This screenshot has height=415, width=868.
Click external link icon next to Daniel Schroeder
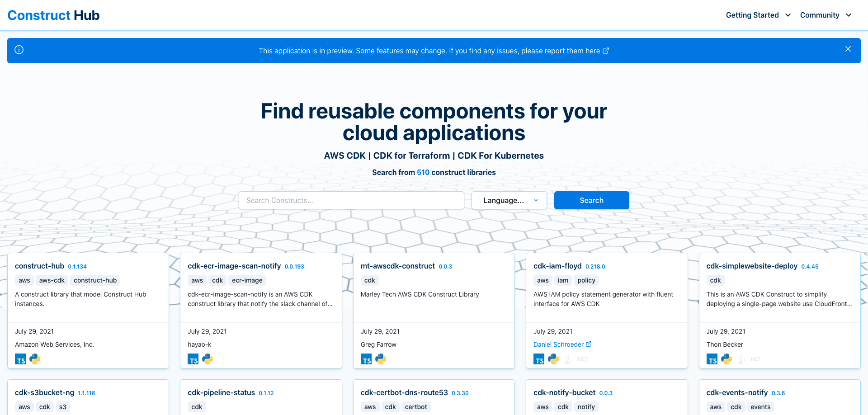(x=589, y=344)
